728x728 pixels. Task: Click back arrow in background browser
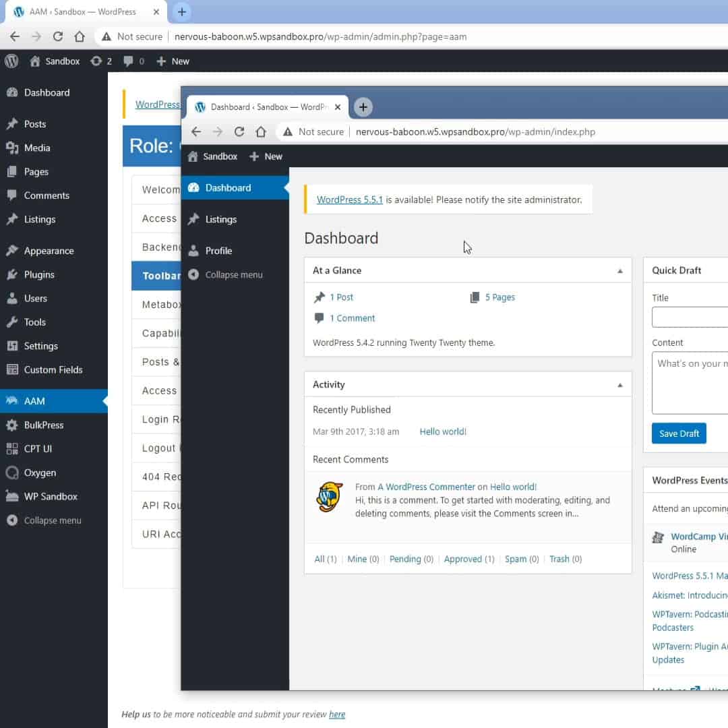point(15,36)
